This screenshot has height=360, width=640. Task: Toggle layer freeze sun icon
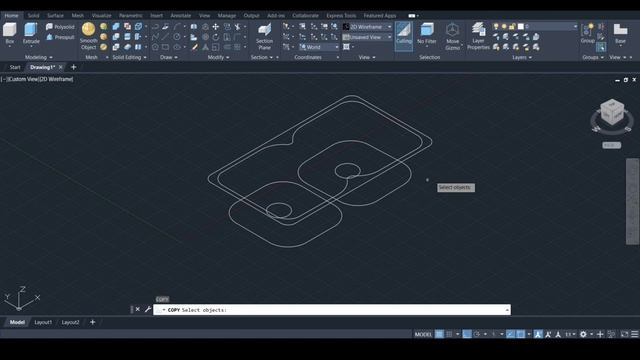point(504,27)
